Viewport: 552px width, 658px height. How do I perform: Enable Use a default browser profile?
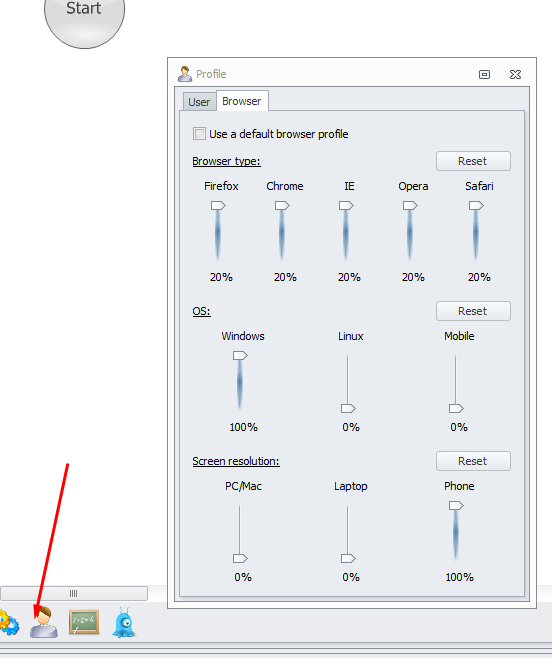tap(199, 134)
